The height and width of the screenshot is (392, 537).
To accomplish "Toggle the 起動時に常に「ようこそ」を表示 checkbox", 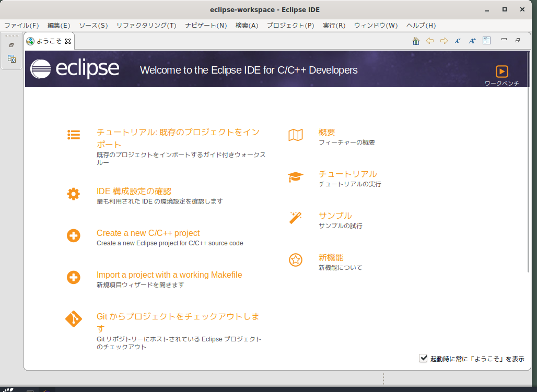I will tap(423, 359).
